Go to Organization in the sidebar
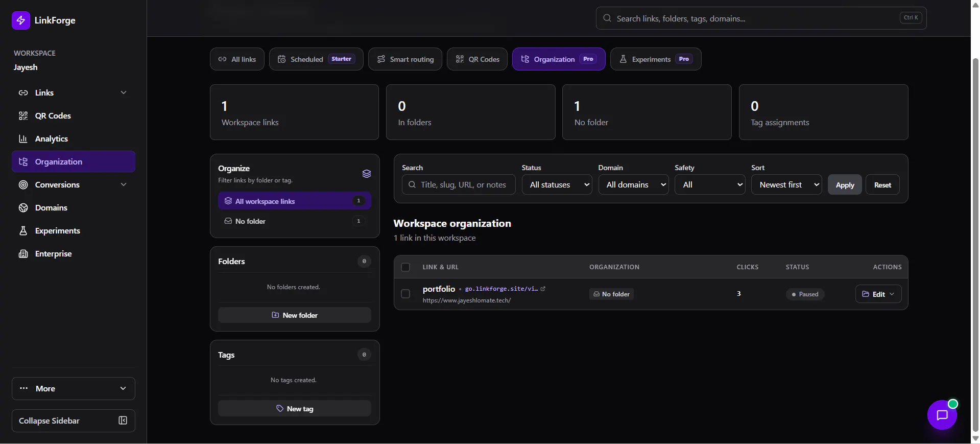This screenshot has width=980, height=444. (x=74, y=161)
